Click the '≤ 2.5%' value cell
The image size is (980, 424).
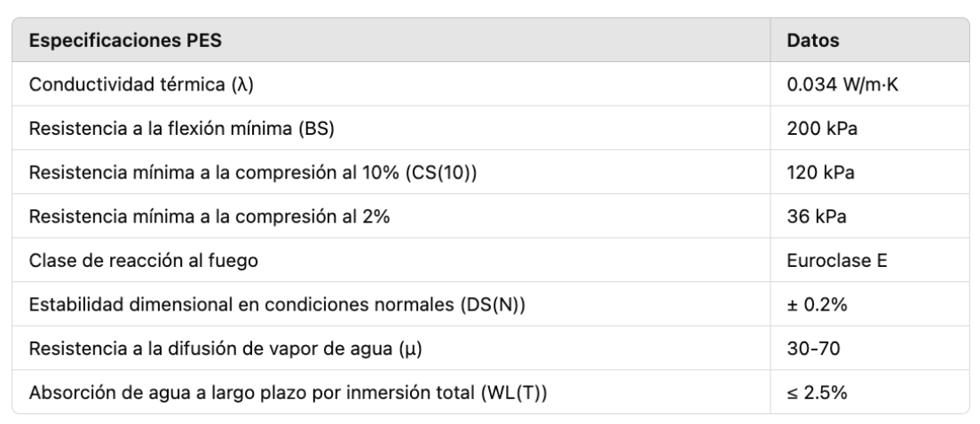coord(812,392)
